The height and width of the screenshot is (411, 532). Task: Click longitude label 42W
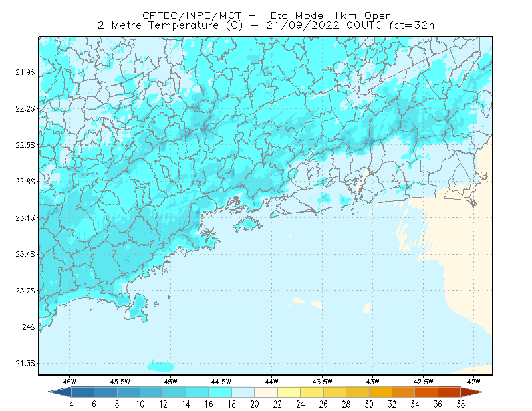[x=474, y=382]
